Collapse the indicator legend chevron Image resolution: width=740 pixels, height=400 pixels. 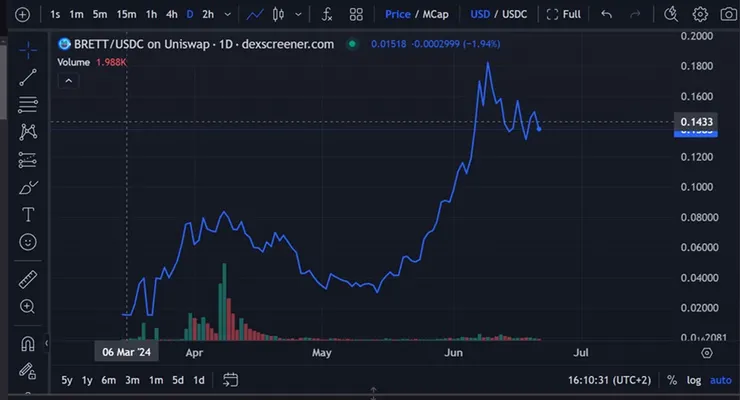coord(68,81)
